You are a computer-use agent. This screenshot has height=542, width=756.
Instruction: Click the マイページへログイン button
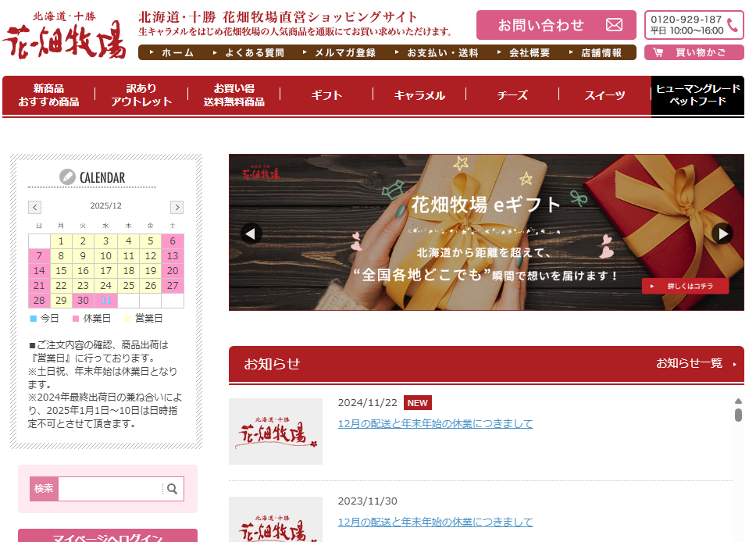click(108, 537)
